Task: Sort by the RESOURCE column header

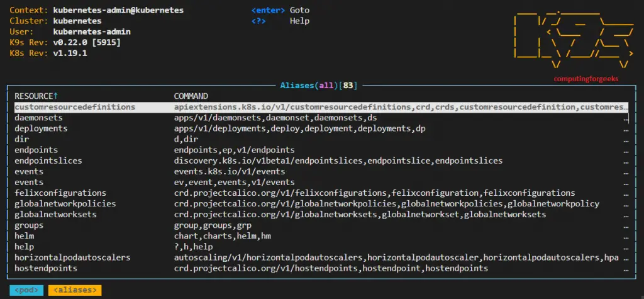Action: pyautogui.click(x=36, y=96)
